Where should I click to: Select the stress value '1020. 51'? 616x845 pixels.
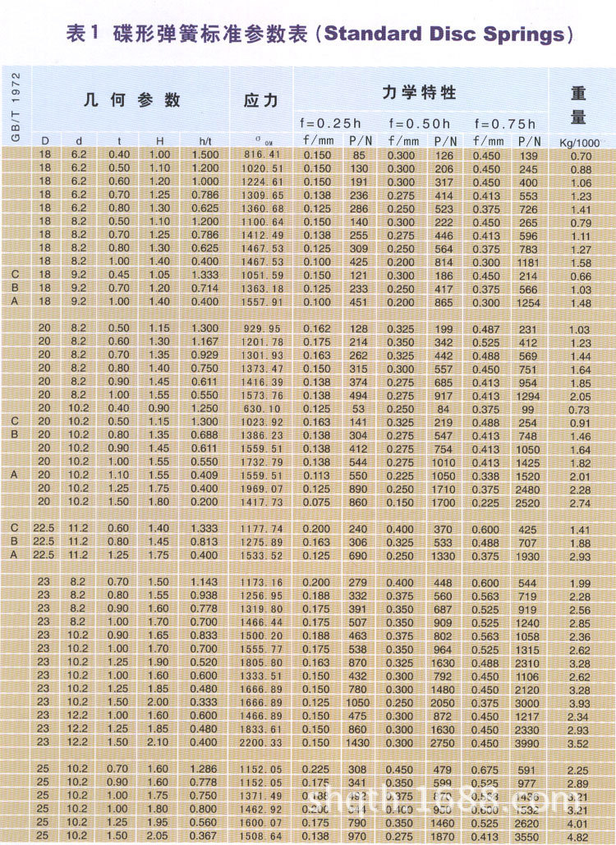pyautogui.click(x=262, y=168)
